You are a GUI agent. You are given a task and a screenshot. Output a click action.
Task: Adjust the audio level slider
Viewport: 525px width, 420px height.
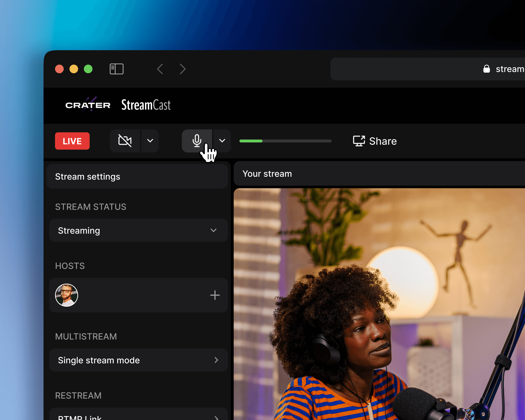click(285, 141)
